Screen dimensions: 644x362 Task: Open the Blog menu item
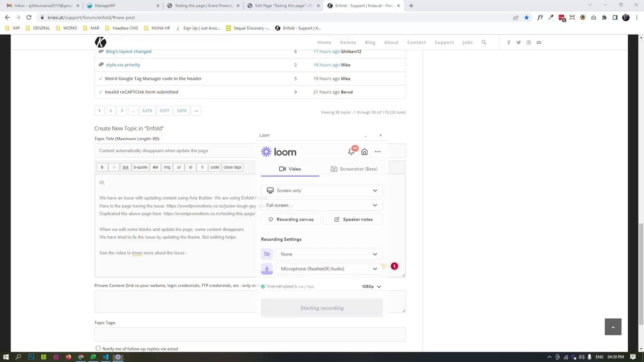click(370, 42)
